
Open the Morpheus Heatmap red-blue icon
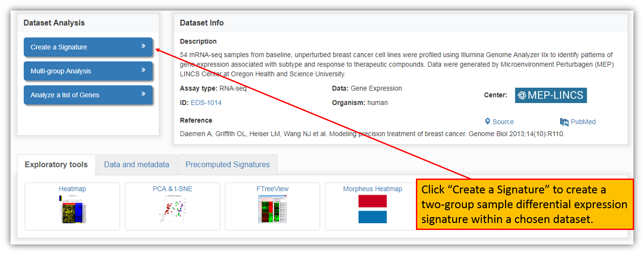[x=372, y=209]
